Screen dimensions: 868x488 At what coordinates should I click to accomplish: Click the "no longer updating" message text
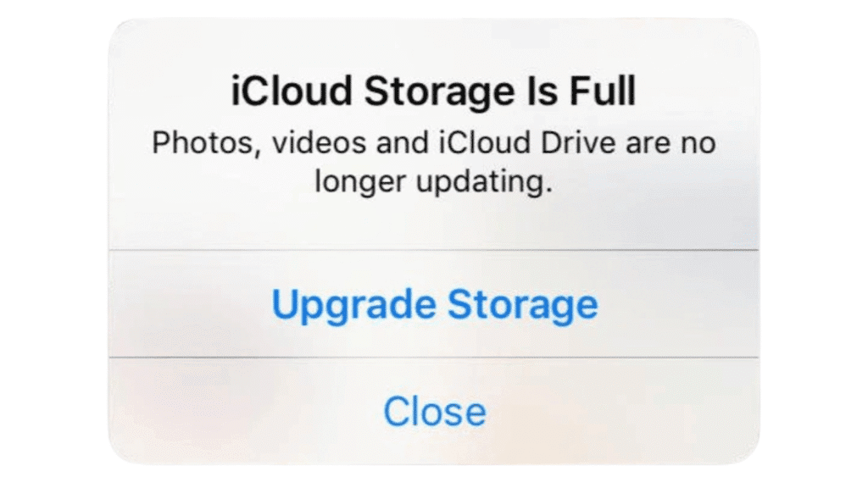(434, 162)
